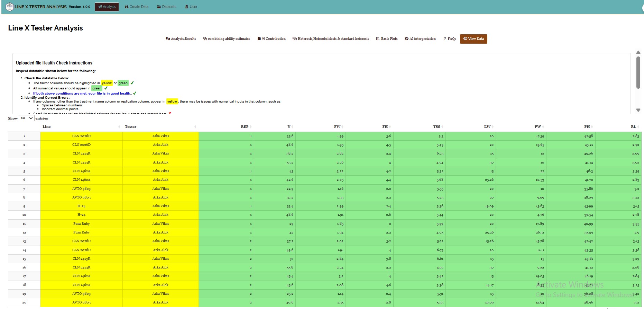Open the Show entries dropdown
644x309 pixels.
26,118
